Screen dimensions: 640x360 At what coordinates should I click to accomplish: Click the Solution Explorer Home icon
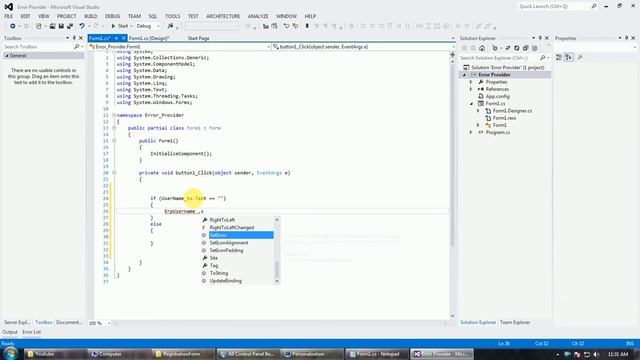point(482,48)
